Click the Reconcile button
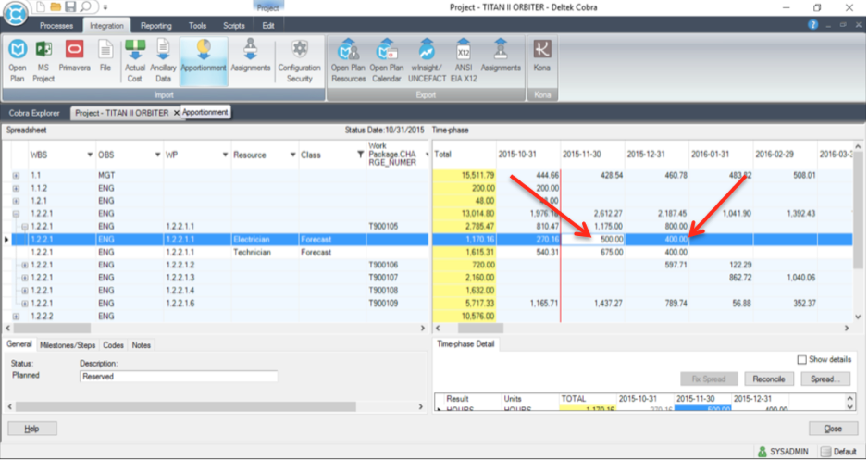Image resolution: width=868 pixels, height=460 pixels. (x=769, y=379)
